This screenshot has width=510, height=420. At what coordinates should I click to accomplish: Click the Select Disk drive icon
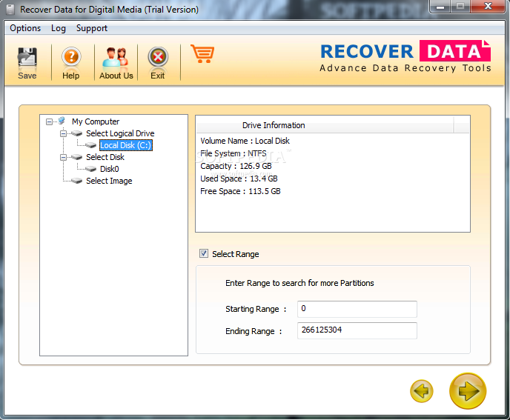77,157
